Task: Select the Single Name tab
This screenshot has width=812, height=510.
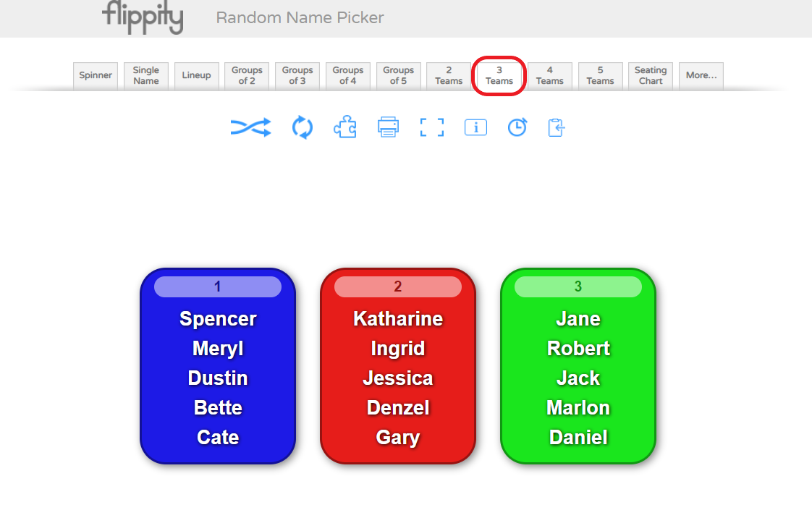Action: 146,75
